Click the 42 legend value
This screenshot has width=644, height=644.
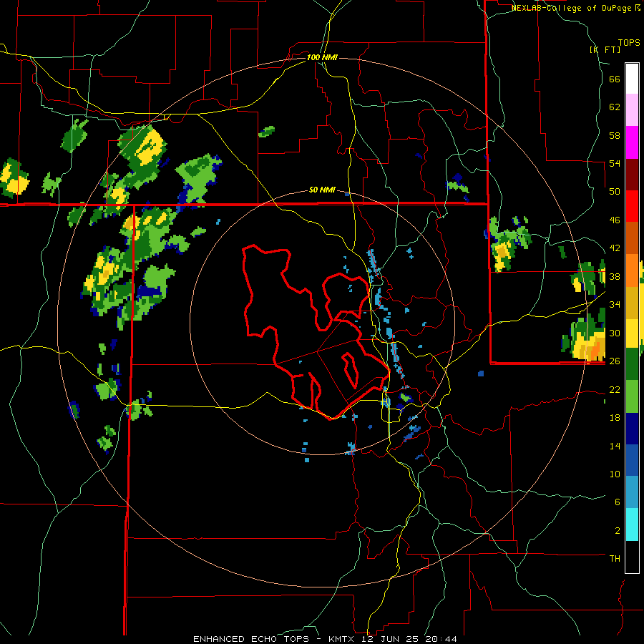(x=615, y=248)
